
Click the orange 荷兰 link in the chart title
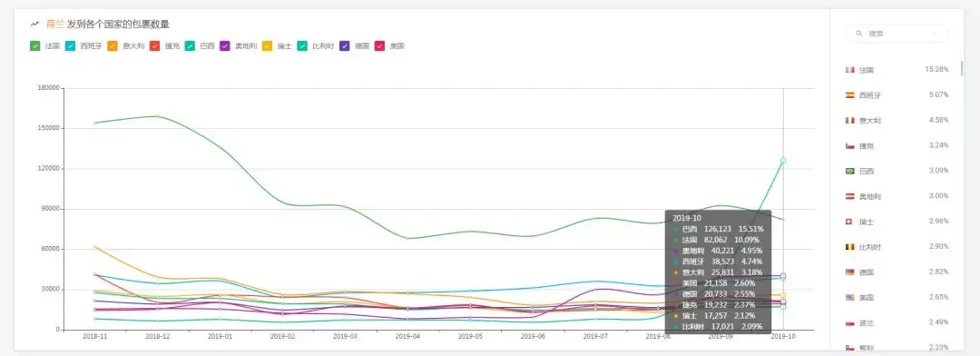(x=55, y=25)
